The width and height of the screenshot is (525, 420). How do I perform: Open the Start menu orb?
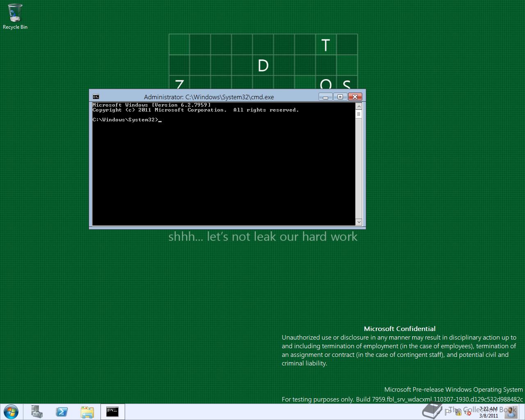pos(11,411)
